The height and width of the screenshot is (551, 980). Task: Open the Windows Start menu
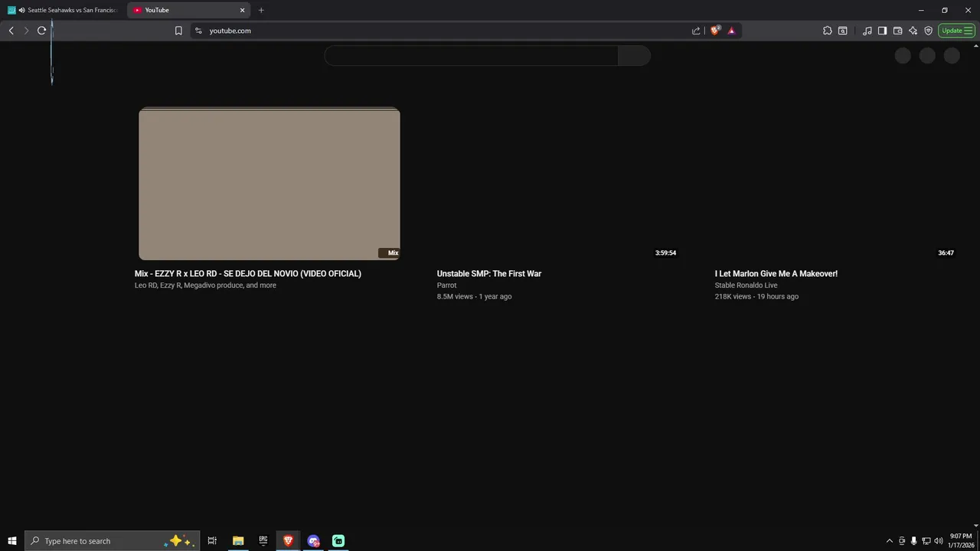(12, 541)
